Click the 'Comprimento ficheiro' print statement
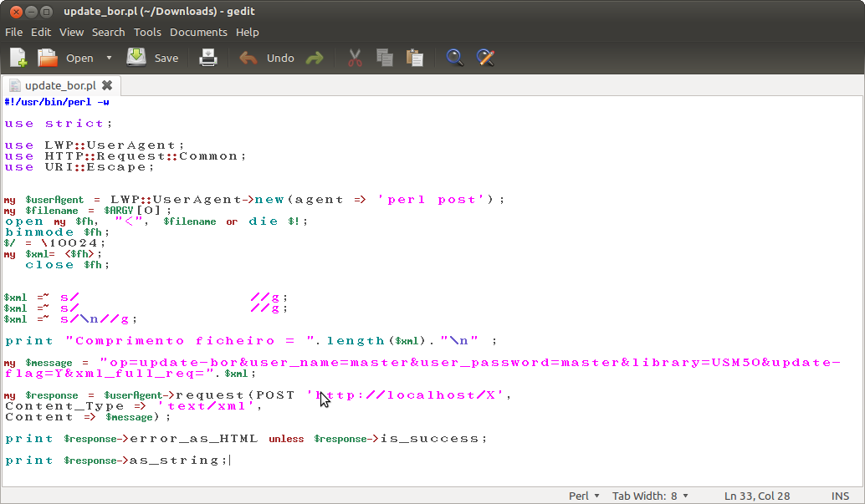Image resolution: width=865 pixels, height=504 pixels. pyautogui.click(x=251, y=341)
